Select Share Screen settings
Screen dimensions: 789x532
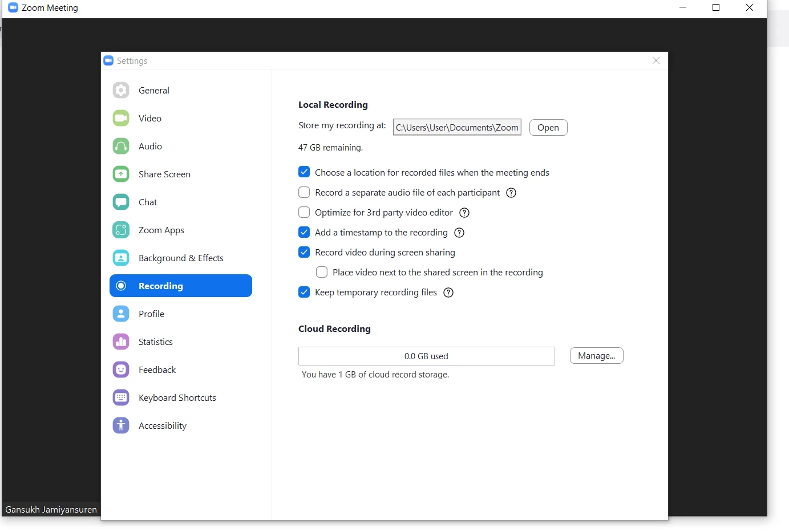coord(181,174)
